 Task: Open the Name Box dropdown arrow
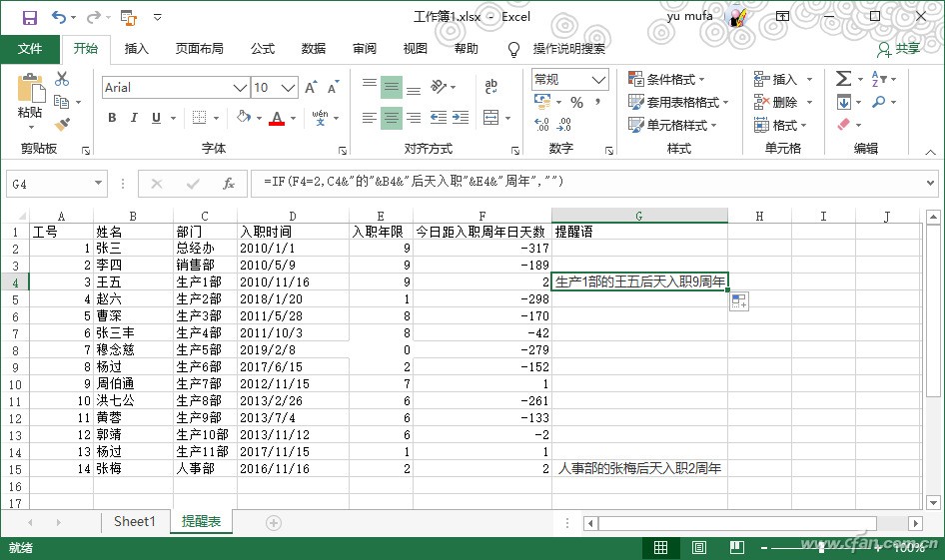98,184
